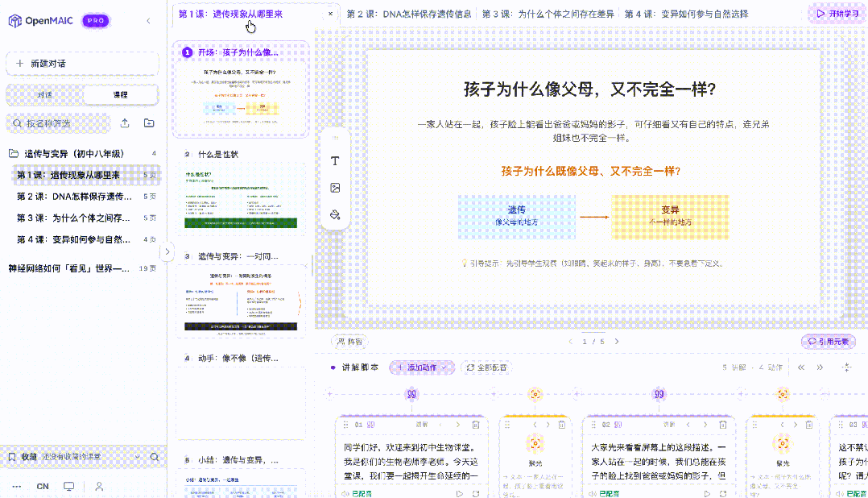Start a new chat with 新建对话
Viewport: 868px width, 498px height.
(x=82, y=64)
